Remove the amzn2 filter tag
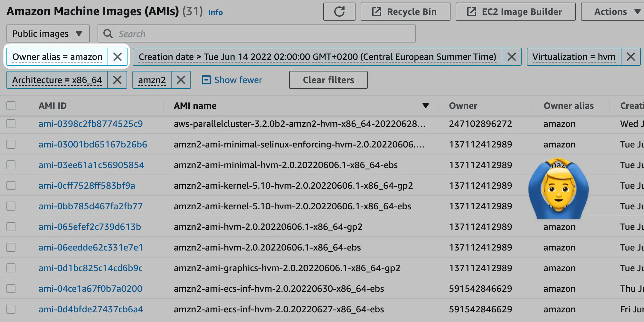644x322 pixels. (181, 80)
